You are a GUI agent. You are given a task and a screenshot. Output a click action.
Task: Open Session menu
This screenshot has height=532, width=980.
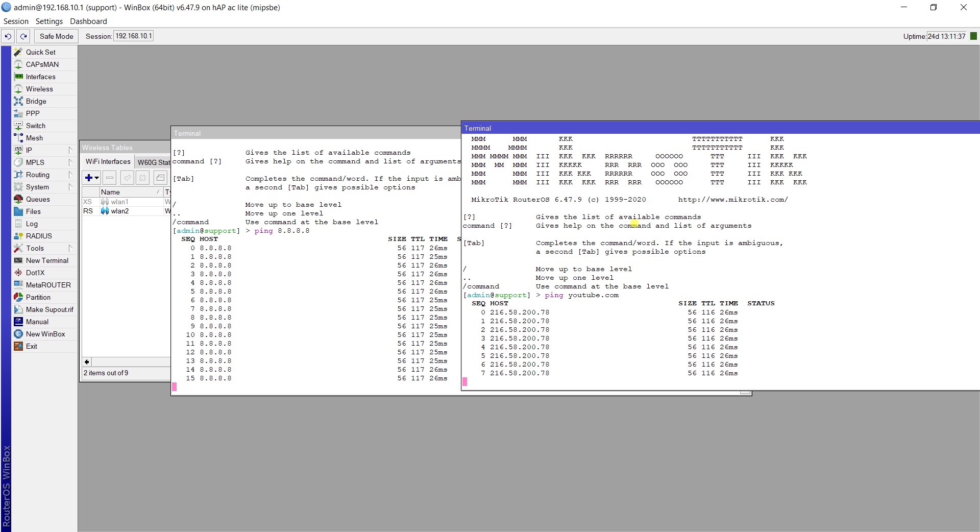pyautogui.click(x=16, y=21)
